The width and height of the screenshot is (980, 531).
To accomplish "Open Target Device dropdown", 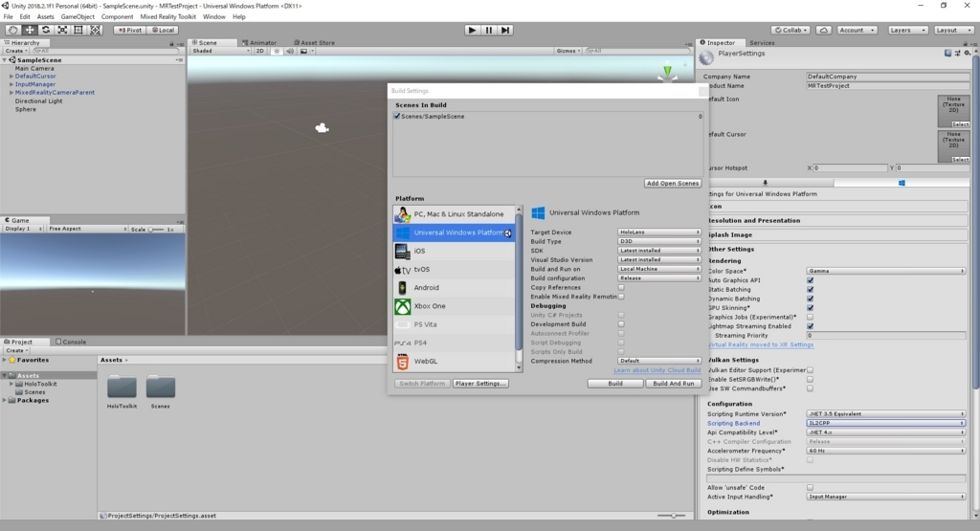I will (659, 232).
